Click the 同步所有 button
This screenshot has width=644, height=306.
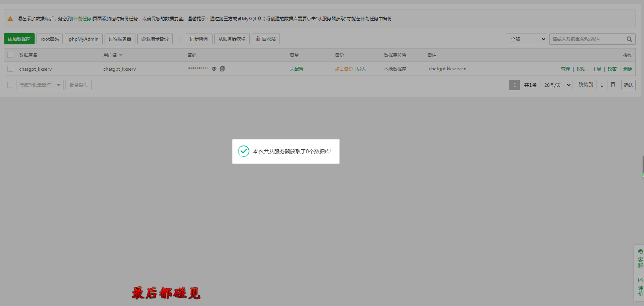pyautogui.click(x=199, y=39)
